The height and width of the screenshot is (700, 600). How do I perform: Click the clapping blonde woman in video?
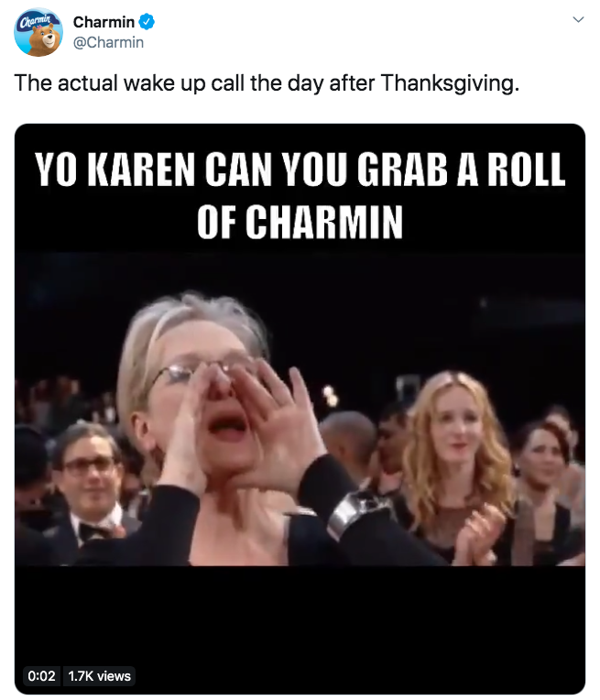coord(455,465)
